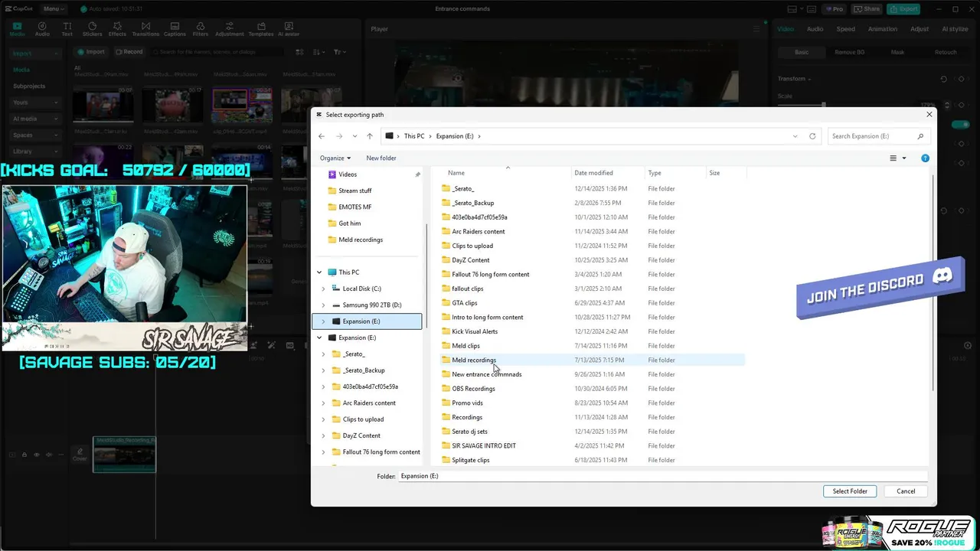Collapse the This PC tree node
The width and height of the screenshot is (980, 551).
pyautogui.click(x=319, y=272)
